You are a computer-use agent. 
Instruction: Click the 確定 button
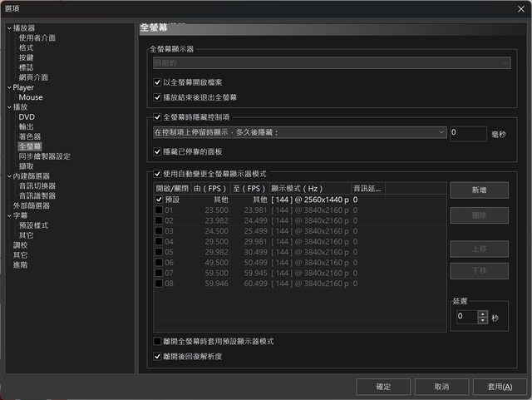click(383, 387)
